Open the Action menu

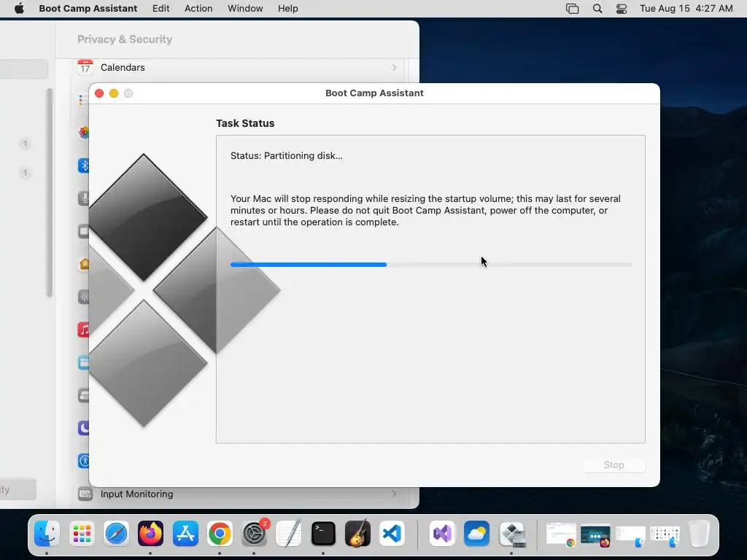click(198, 9)
